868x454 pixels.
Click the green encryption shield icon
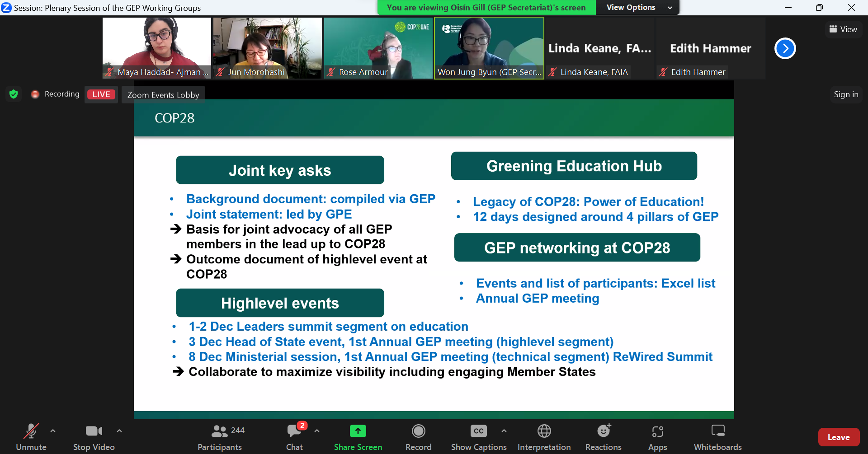[14, 94]
